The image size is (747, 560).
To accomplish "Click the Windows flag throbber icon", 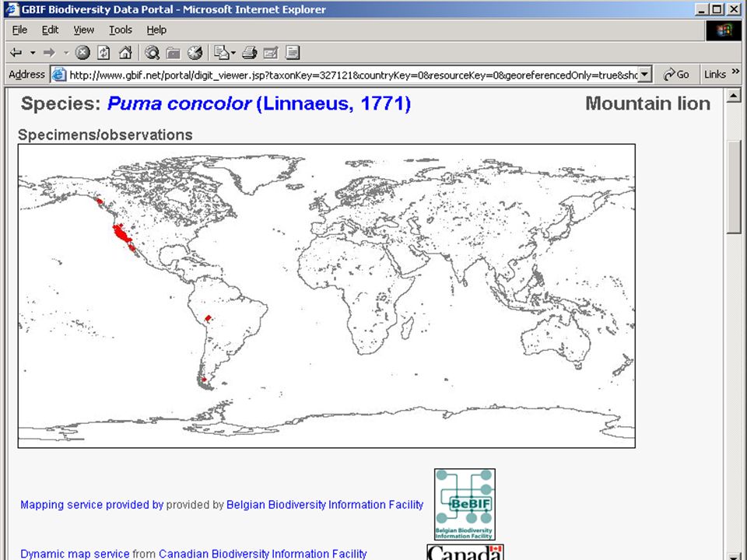I will point(723,30).
